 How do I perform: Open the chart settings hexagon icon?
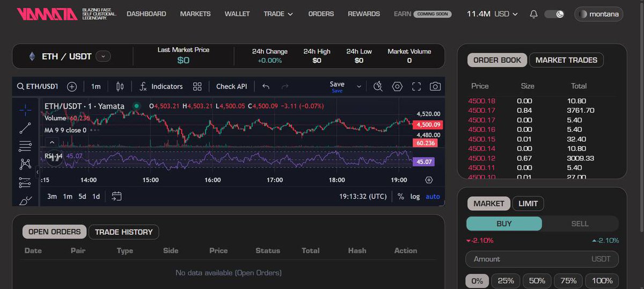tap(397, 86)
